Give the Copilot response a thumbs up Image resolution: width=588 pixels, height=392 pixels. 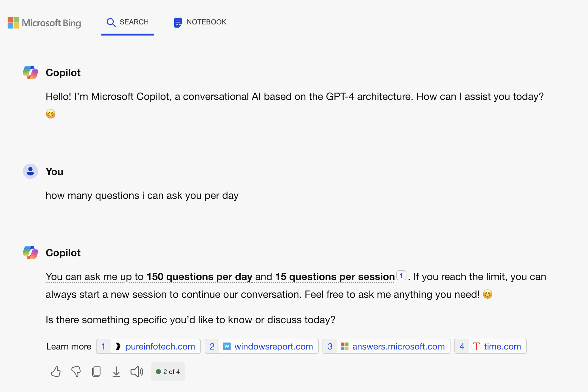coord(55,371)
